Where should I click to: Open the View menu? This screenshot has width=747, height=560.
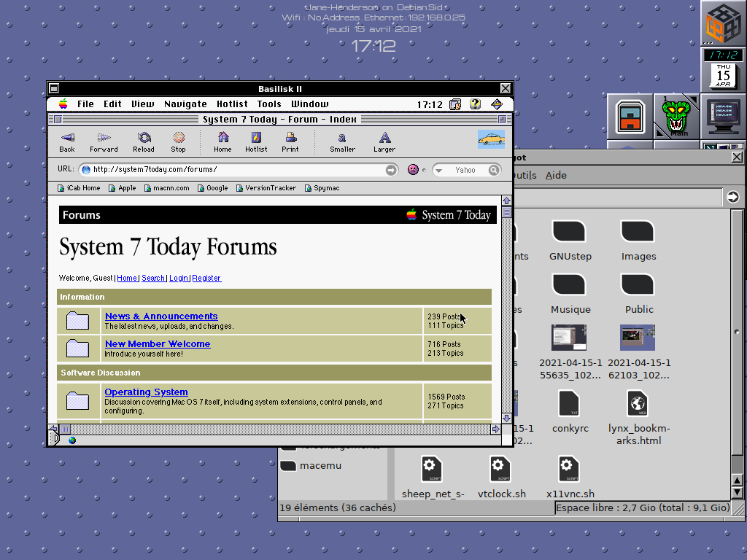(142, 104)
